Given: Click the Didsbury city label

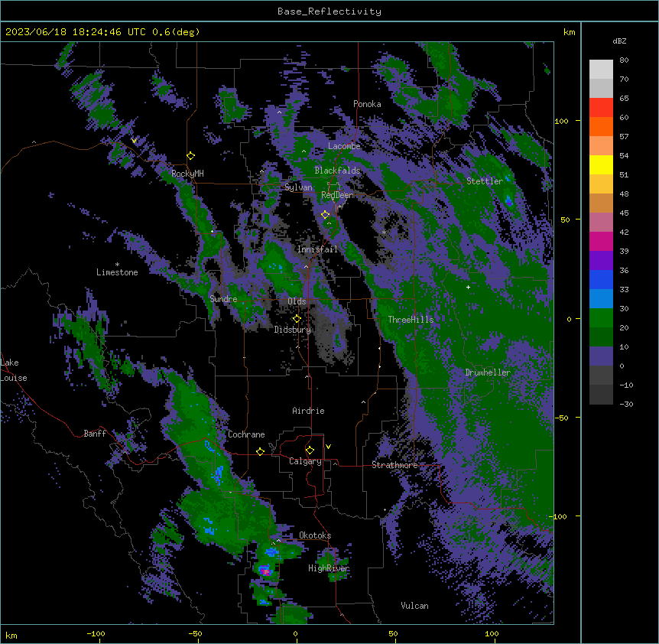Looking at the screenshot, I should point(293,330).
